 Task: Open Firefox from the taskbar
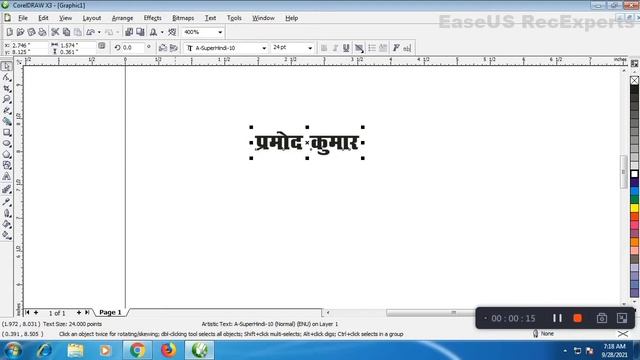[x=168, y=350]
